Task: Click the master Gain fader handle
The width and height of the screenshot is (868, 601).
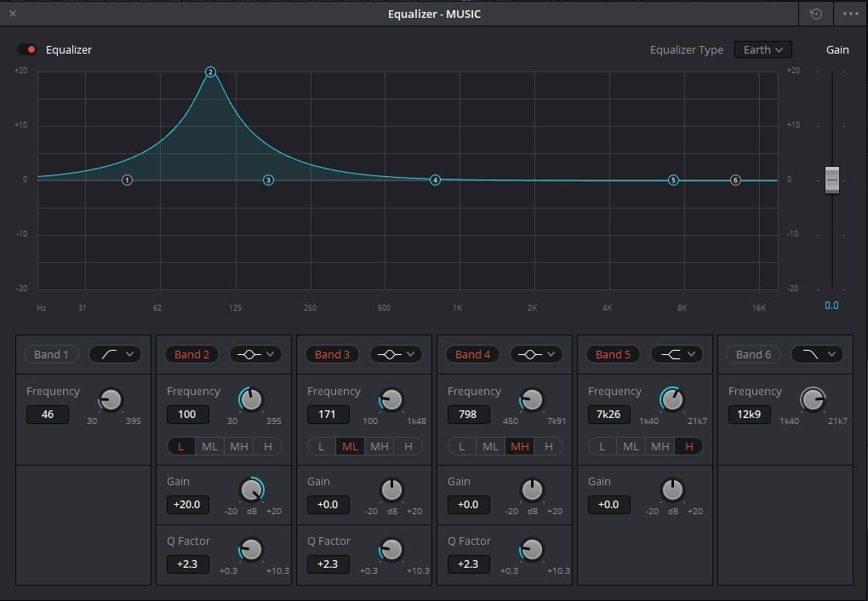Action: [x=832, y=180]
